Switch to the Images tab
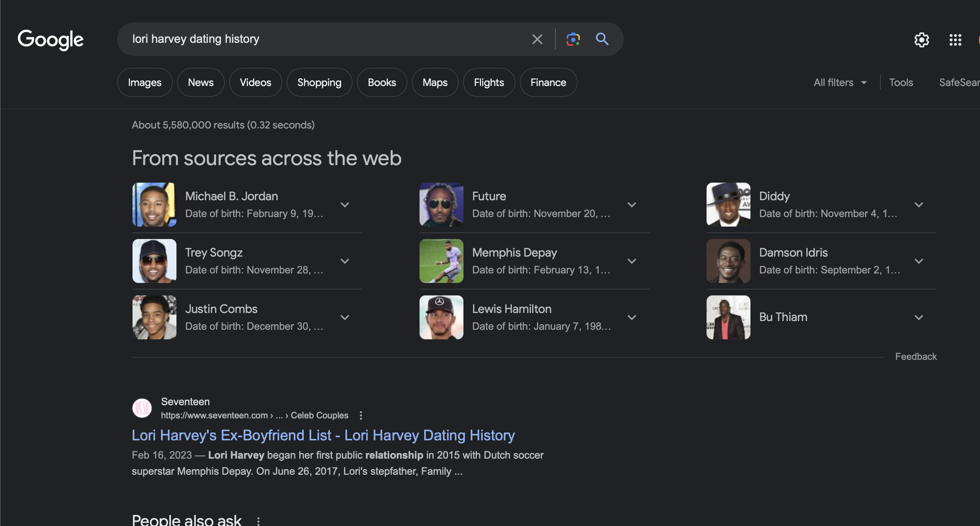 pyautogui.click(x=145, y=82)
